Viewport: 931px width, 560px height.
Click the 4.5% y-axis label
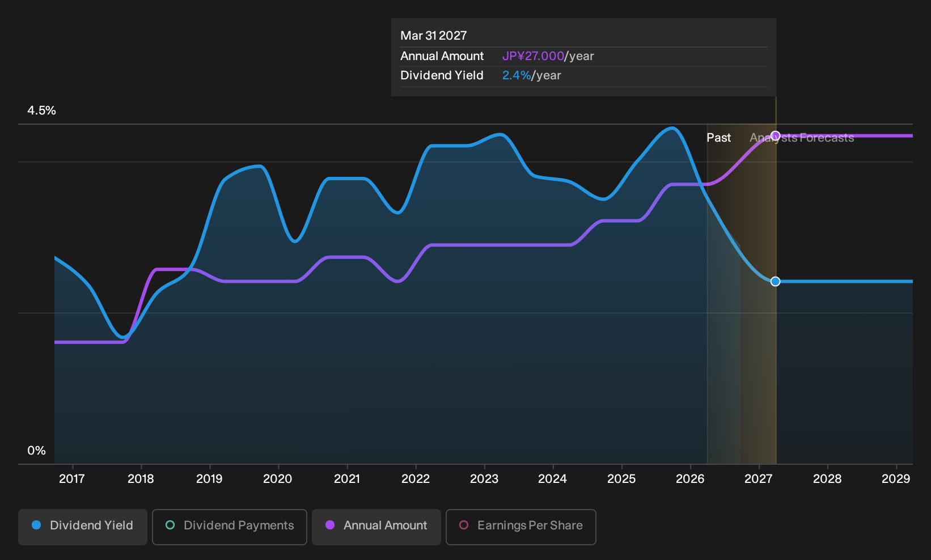point(42,111)
